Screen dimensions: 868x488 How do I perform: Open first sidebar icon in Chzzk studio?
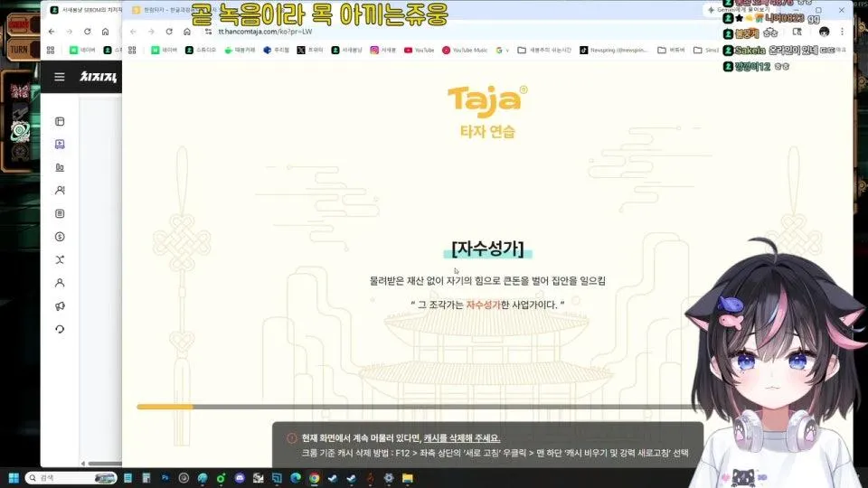(x=60, y=121)
